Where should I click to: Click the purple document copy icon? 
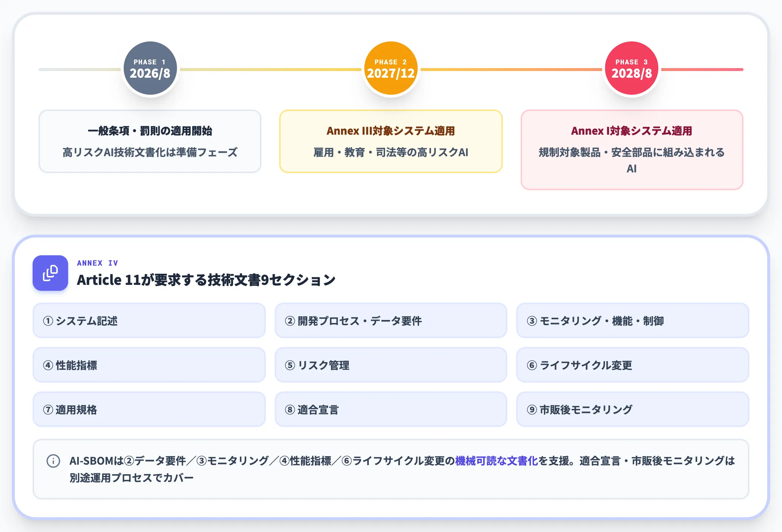coord(50,273)
